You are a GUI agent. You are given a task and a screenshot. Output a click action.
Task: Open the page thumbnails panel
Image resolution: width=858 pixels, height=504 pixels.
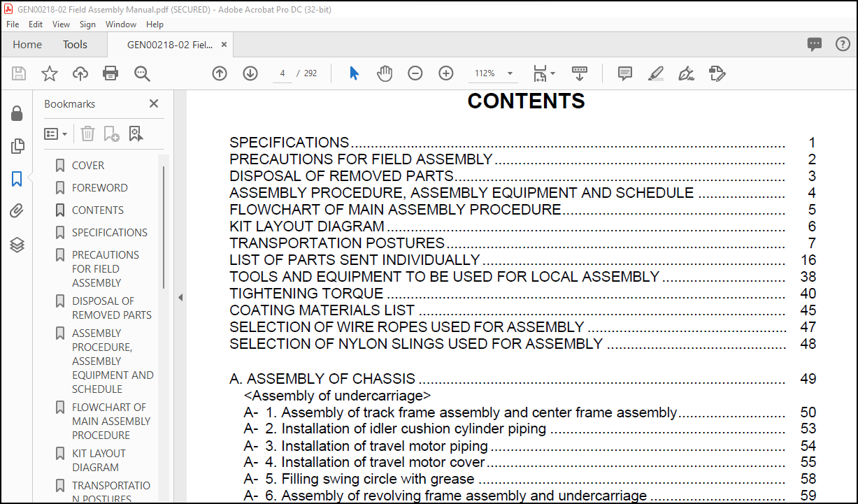17,146
